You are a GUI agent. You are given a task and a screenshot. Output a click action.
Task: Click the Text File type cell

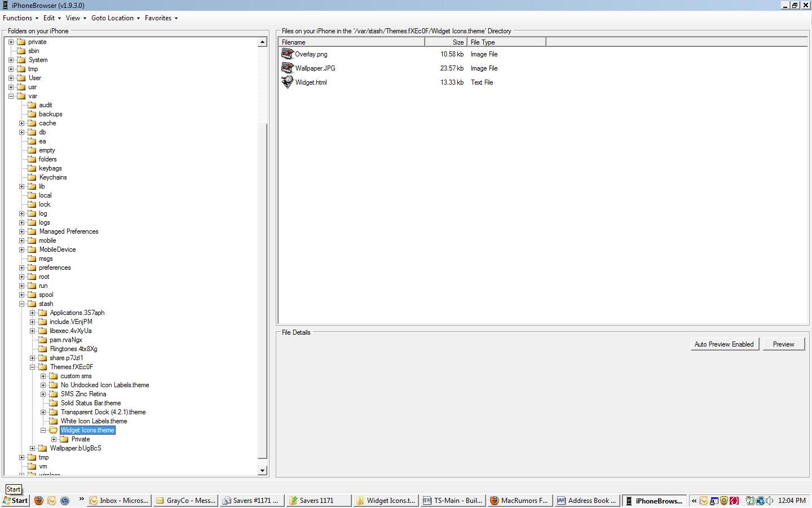pyautogui.click(x=482, y=82)
